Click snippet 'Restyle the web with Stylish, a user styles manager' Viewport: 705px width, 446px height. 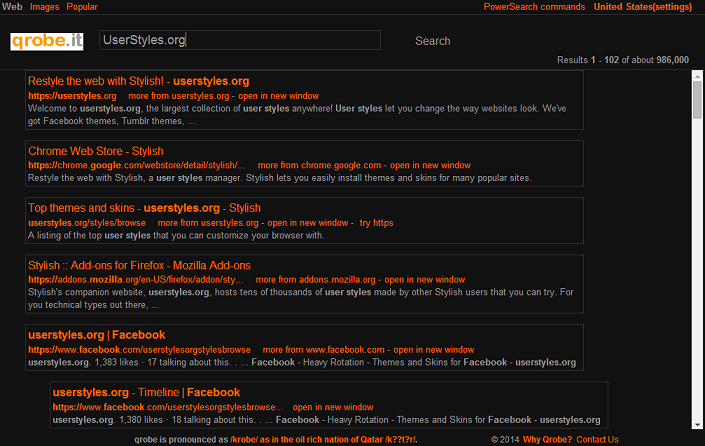[x=280, y=178]
